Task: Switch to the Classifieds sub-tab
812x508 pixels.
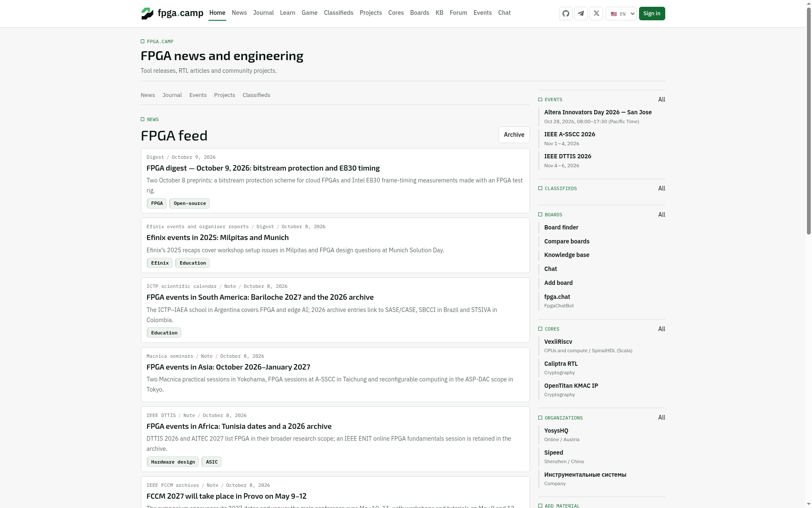Action: click(256, 95)
